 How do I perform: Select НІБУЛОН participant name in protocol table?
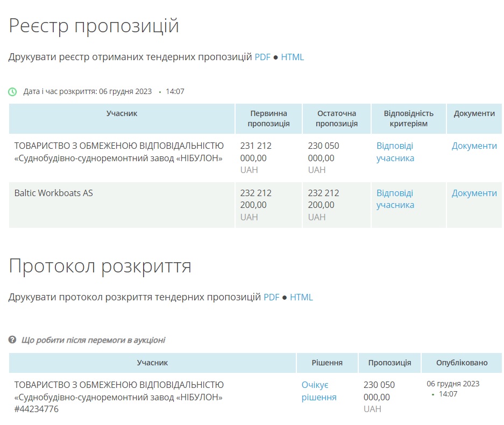(x=119, y=391)
